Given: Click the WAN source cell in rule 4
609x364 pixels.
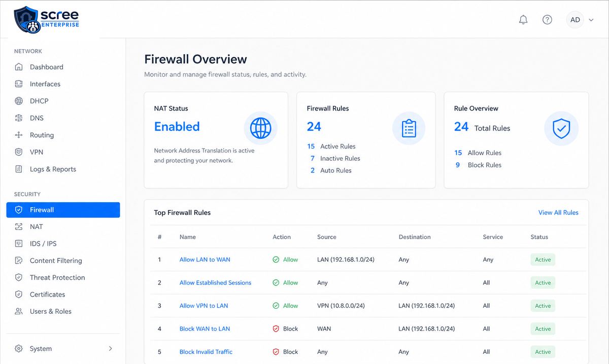Looking at the screenshot, I should (324, 329).
